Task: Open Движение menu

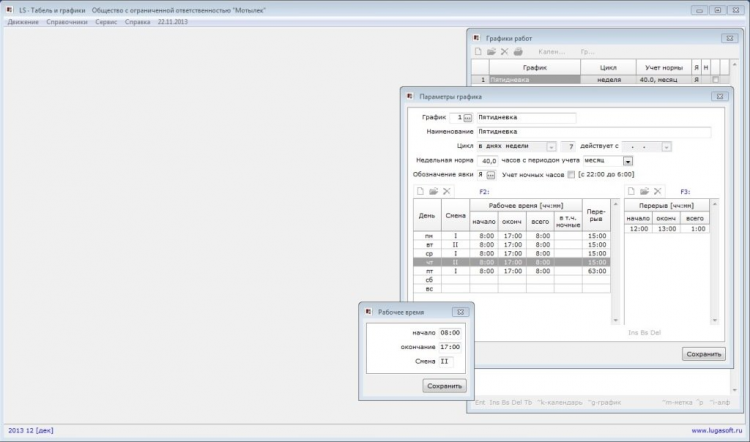Action: click(23, 22)
